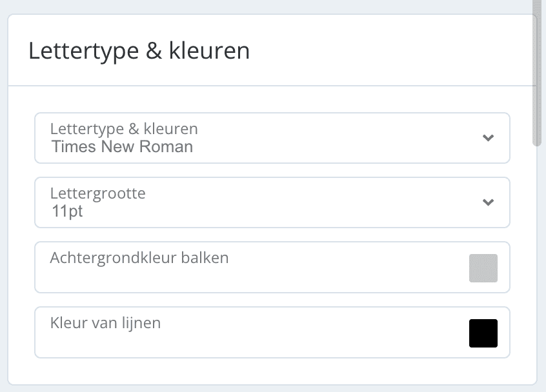Click the scrollbar track below the thumb
Image resolution: width=546 pixels, height=392 pixels.
click(536, 268)
